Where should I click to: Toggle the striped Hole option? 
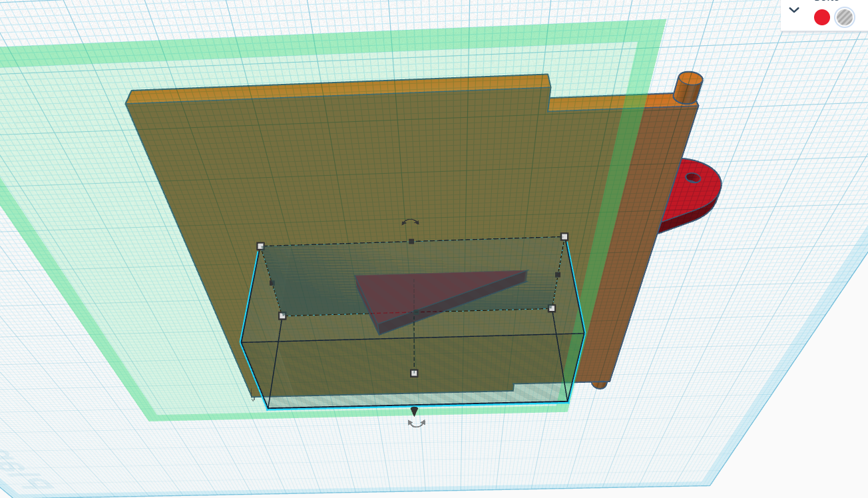(x=845, y=17)
